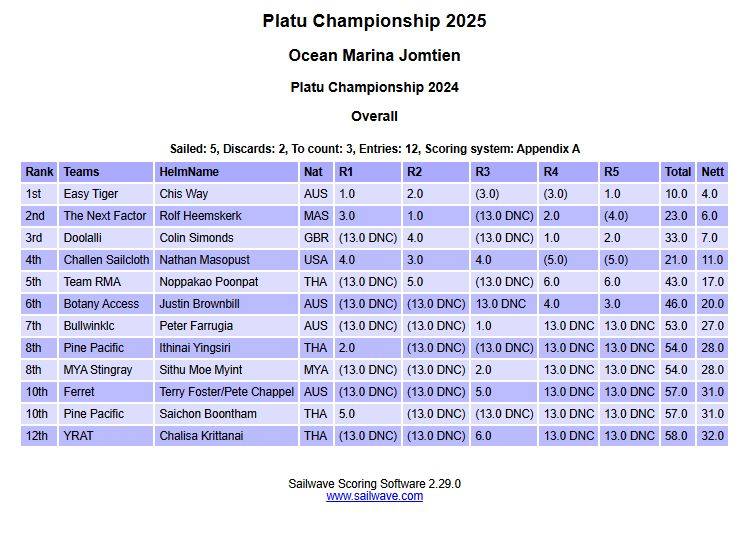The width and height of the screenshot is (745, 540).
Task: Click the Nett column header
Action: (712, 172)
